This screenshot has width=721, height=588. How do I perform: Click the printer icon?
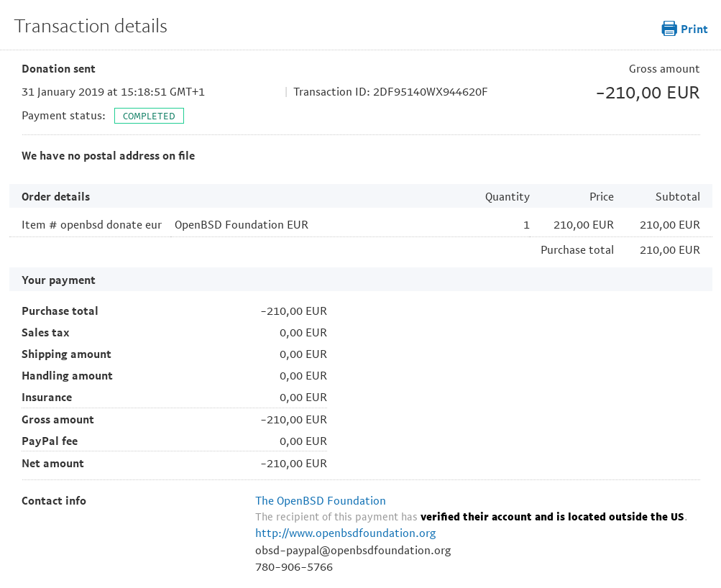point(669,29)
